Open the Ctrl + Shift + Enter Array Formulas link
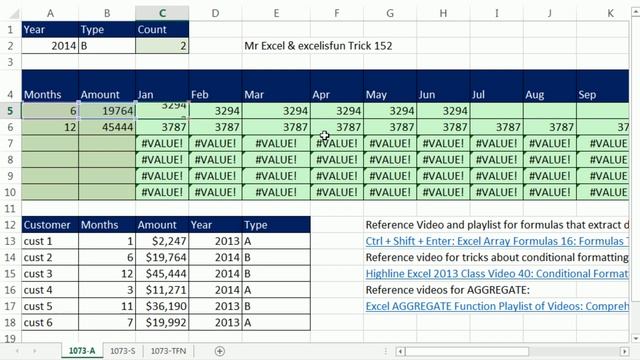This screenshot has height=360, width=640. tap(497, 241)
